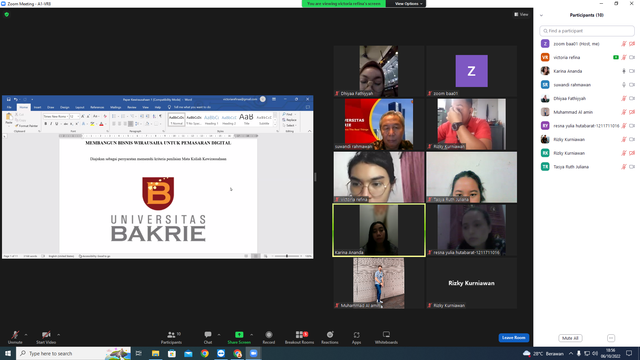Screen dimensions: 640x360
Task: Expand audio options arrow next to Unmute
Action: point(26,335)
